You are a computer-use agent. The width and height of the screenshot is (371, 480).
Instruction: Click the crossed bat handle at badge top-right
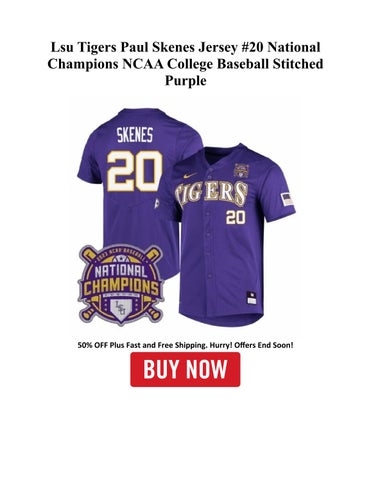coord(153,255)
